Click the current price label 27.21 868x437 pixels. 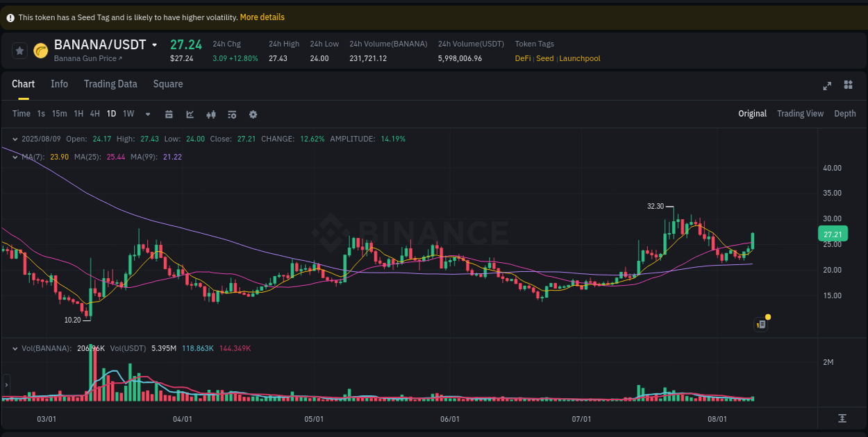pos(833,234)
